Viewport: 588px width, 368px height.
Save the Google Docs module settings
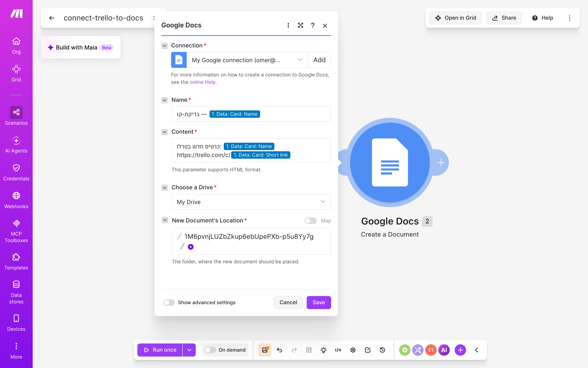(318, 303)
